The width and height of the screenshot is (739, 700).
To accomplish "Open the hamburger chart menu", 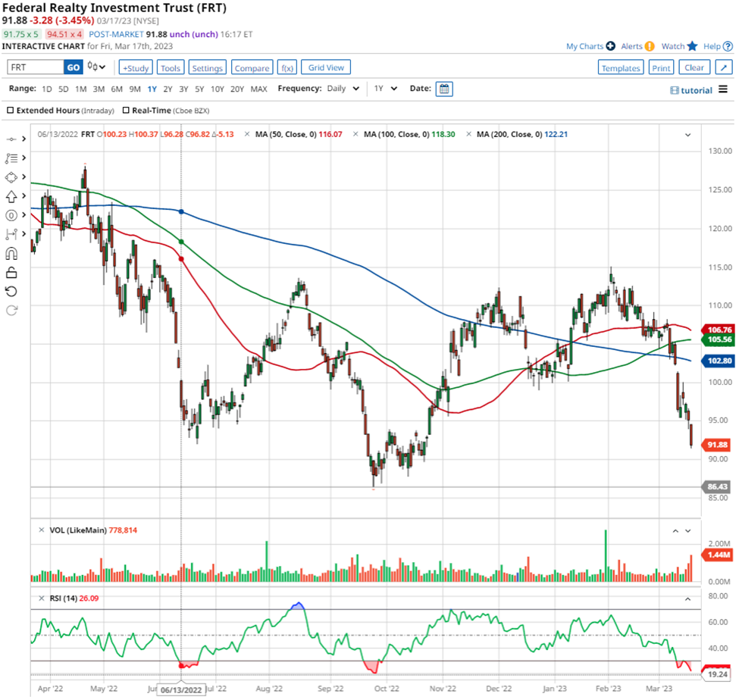I will pyautogui.click(x=723, y=89).
